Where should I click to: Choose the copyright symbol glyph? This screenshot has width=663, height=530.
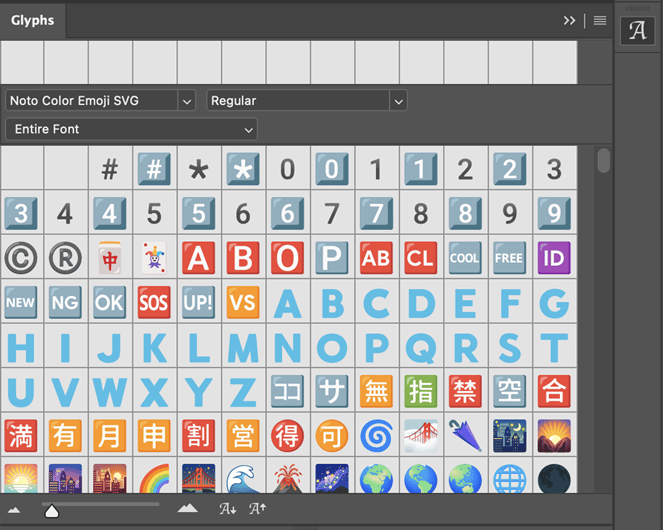[x=21, y=257]
